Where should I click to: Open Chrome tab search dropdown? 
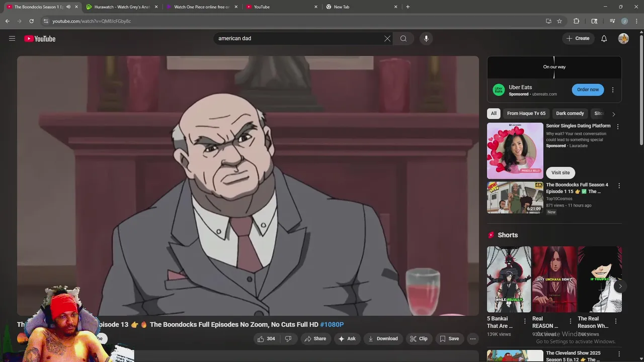click(x=594, y=21)
